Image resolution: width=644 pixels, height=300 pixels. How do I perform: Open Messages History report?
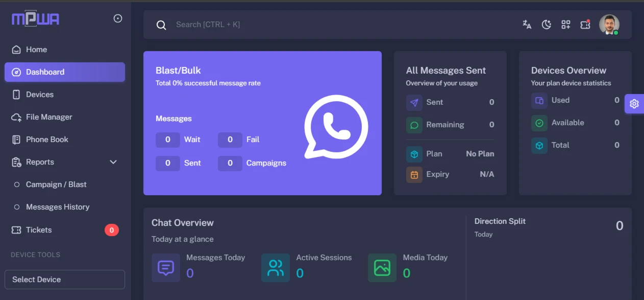[x=58, y=207]
